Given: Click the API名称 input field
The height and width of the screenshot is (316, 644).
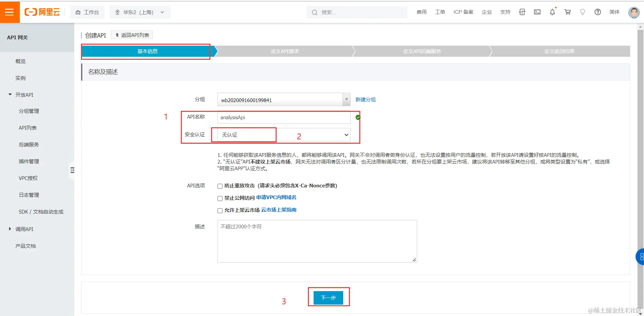Looking at the screenshot, I should [x=284, y=118].
